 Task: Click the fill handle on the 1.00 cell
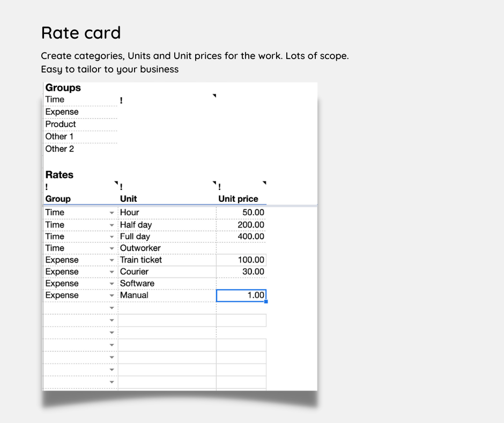click(x=266, y=302)
